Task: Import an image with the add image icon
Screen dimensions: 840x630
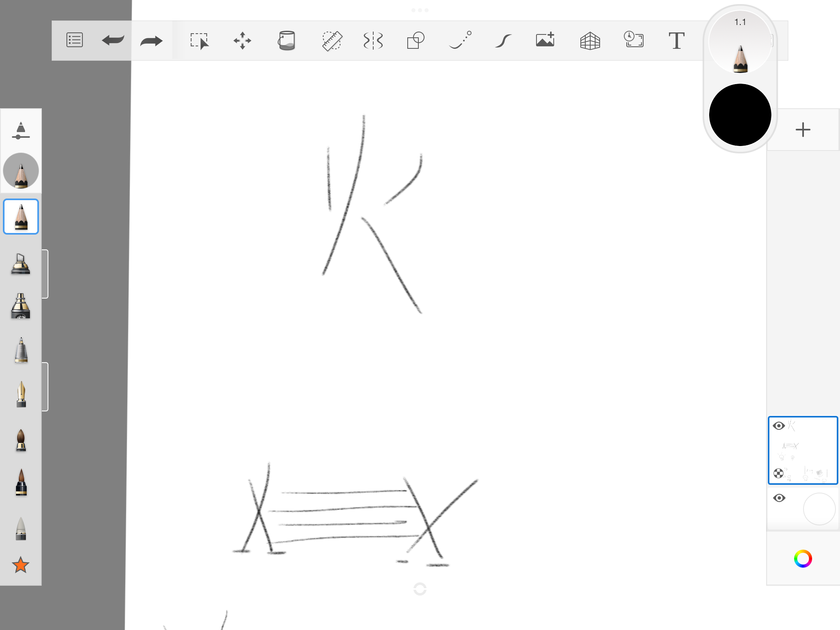Action: point(546,40)
